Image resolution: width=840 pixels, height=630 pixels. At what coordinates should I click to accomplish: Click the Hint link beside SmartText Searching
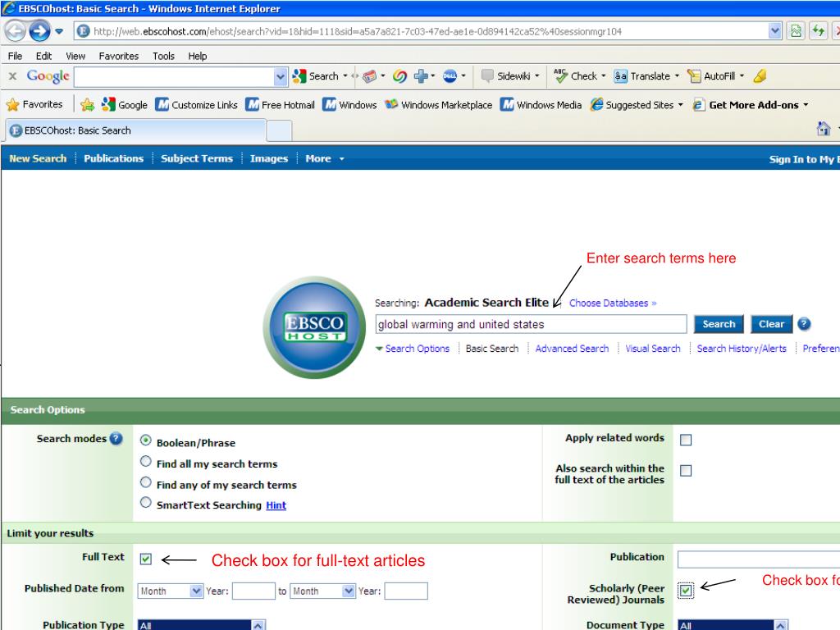click(276, 505)
